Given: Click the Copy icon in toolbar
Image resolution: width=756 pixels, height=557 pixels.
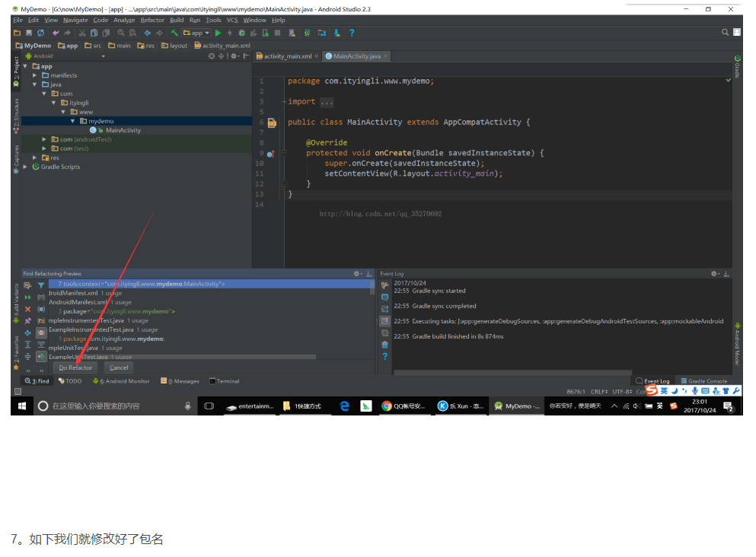Looking at the screenshot, I should click(x=94, y=33).
